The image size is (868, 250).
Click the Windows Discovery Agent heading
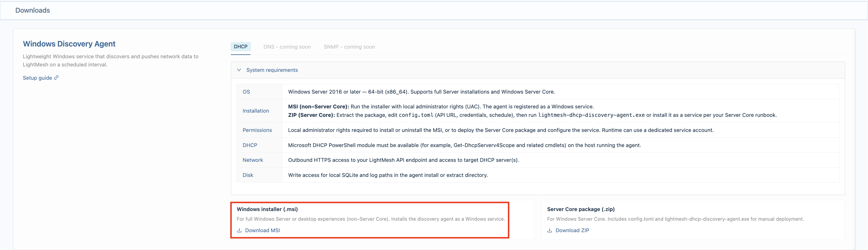[x=69, y=44]
